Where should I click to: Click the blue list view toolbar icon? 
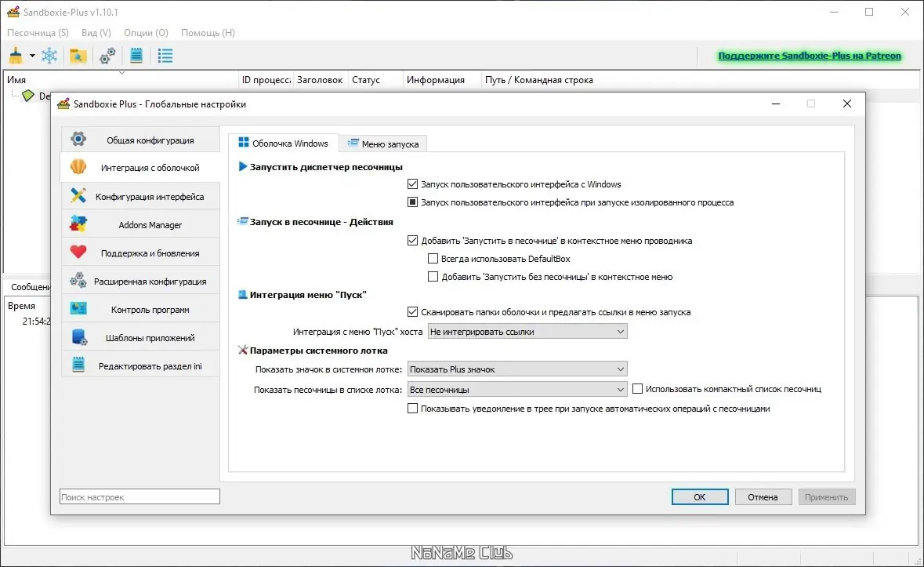coord(164,56)
